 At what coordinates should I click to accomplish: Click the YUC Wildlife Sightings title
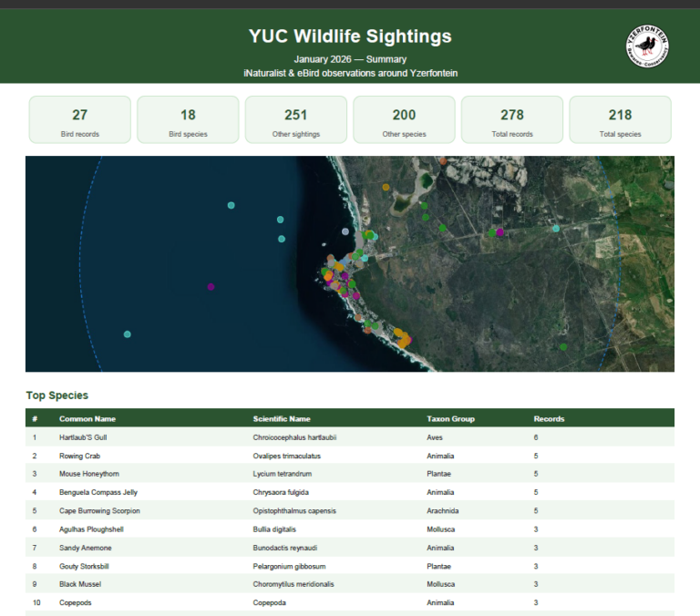pos(350,36)
